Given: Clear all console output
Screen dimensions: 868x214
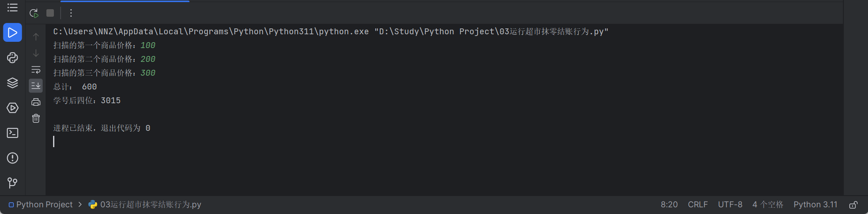Looking at the screenshot, I should [36, 118].
